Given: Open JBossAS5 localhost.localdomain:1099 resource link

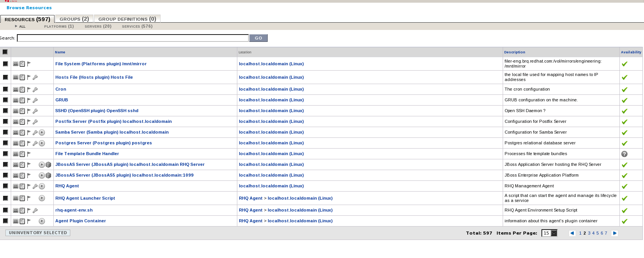Looking at the screenshot, I should pos(124,175).
